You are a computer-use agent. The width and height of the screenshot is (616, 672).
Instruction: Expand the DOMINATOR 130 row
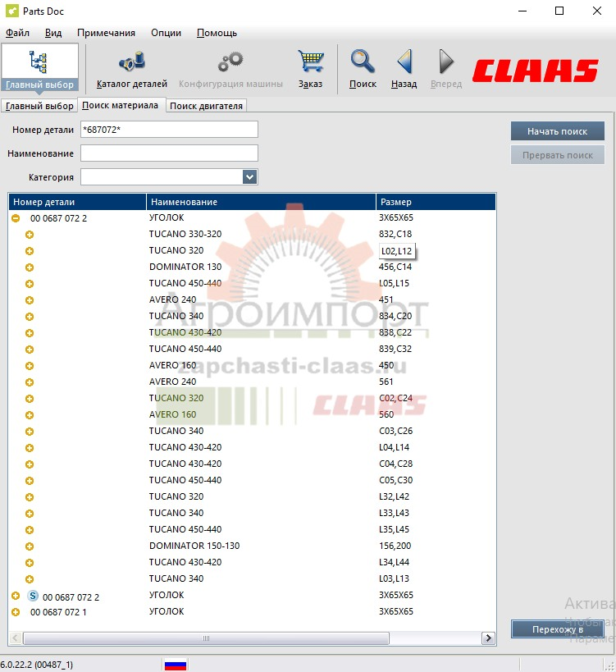click(30, 267)
